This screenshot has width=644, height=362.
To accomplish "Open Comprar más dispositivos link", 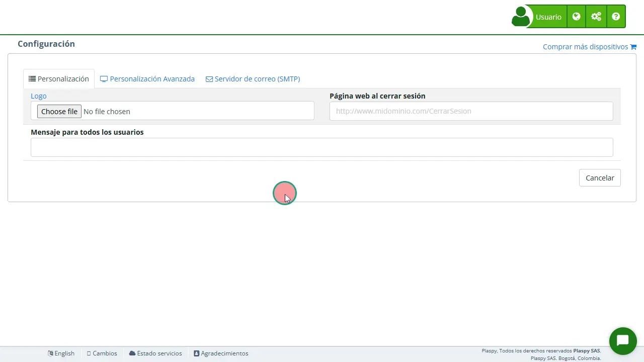I will tap(585, 46).
